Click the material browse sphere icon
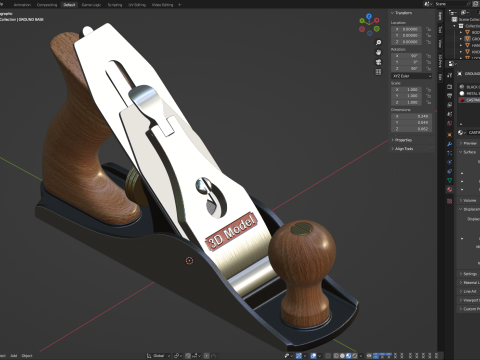Image resolution: width=480 pixels, height=360 pixels. pos(461,132)
